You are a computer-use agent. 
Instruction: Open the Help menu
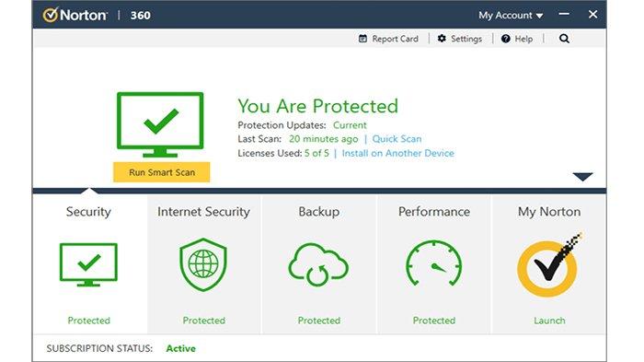click(x=517, y=39)
